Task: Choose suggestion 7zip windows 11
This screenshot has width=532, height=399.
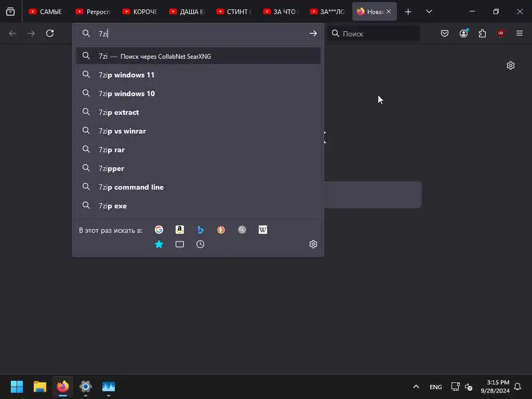Action: pos(198,75)
